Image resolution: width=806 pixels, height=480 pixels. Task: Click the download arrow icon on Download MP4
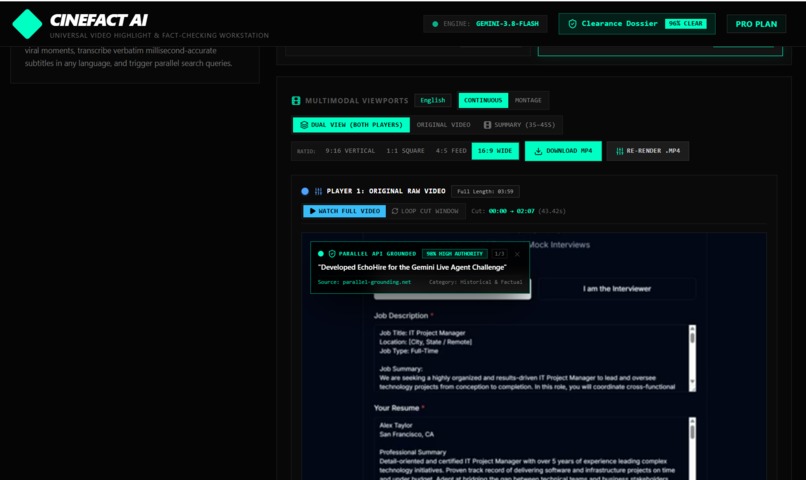[538, 151]
